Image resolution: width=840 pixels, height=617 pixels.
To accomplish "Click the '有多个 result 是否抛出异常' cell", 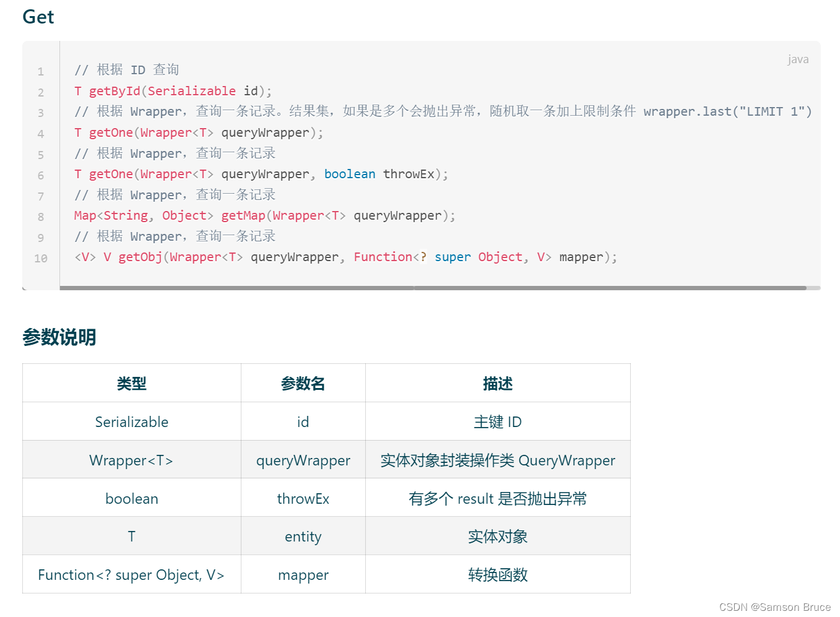I will coord(498,498).
